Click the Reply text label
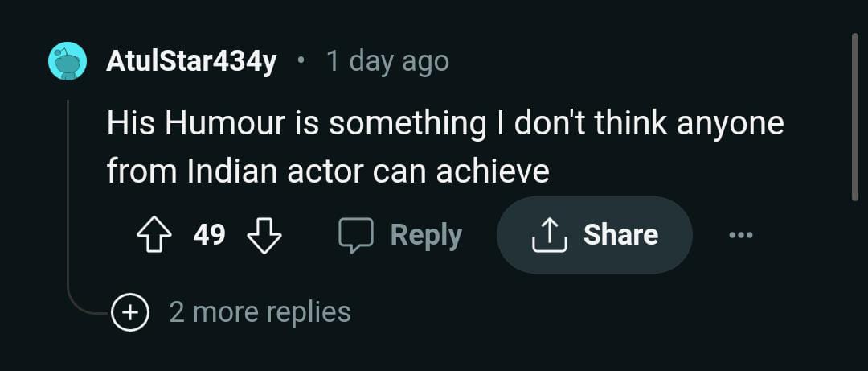This screenshot has height=371, width=868. pos(426,235)
